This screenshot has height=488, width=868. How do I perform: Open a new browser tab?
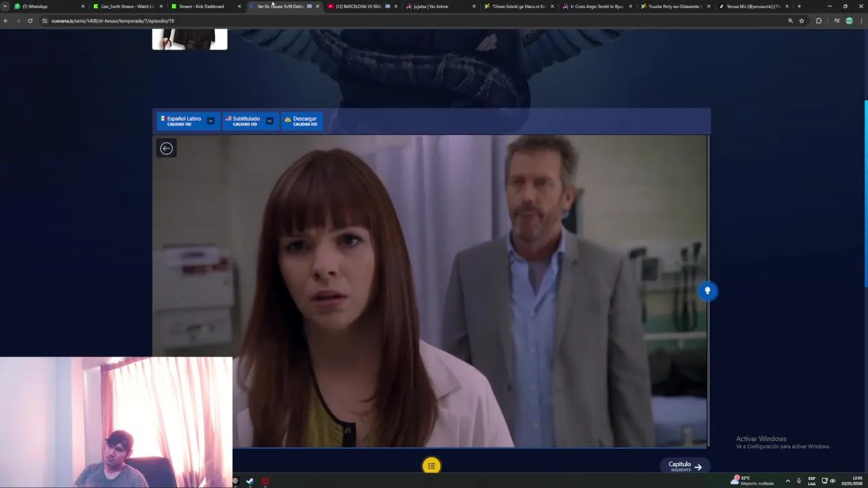tap(799, 6)
